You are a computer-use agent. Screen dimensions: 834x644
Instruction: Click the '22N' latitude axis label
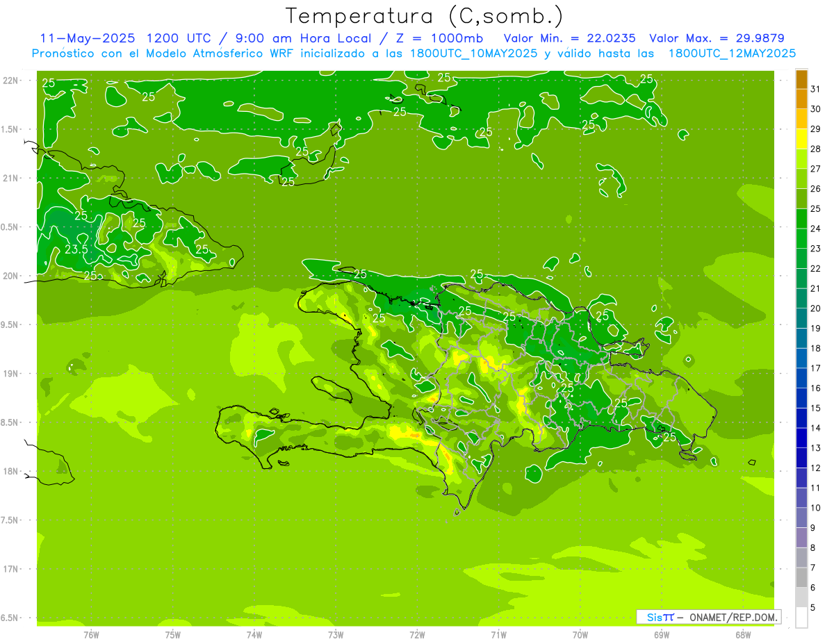click(10, 81)
